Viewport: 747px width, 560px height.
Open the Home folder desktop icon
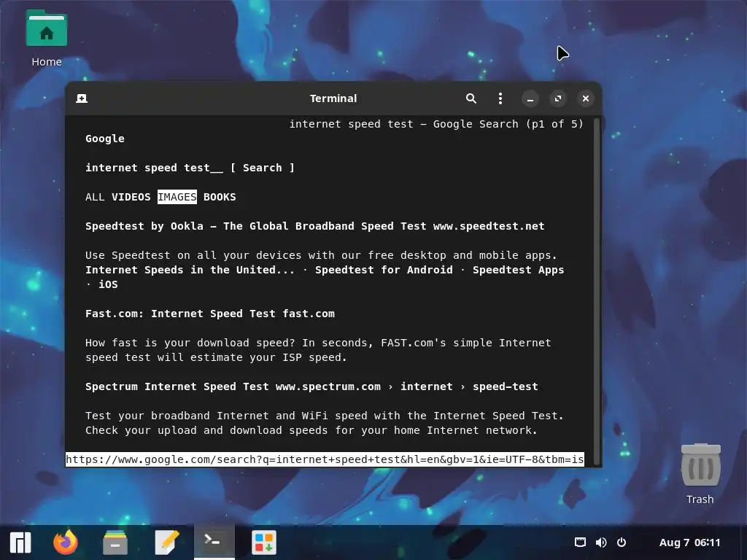tap(46, 39)
